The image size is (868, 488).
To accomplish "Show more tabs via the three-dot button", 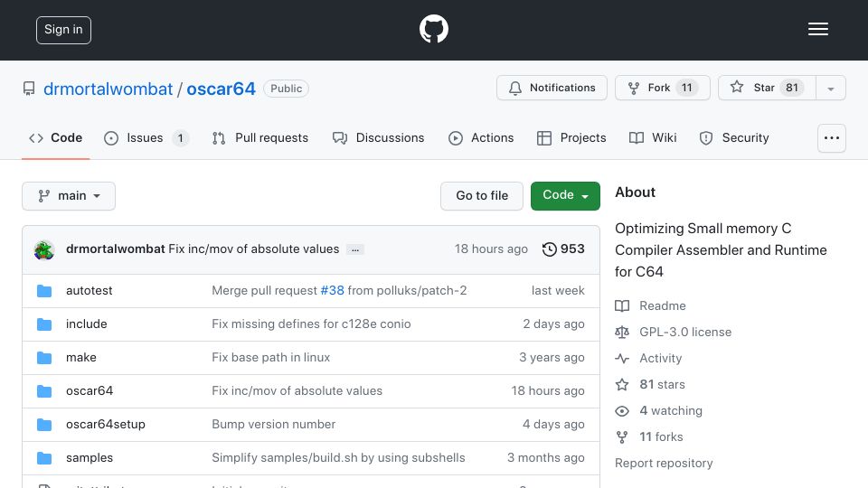I will [832, 138].
